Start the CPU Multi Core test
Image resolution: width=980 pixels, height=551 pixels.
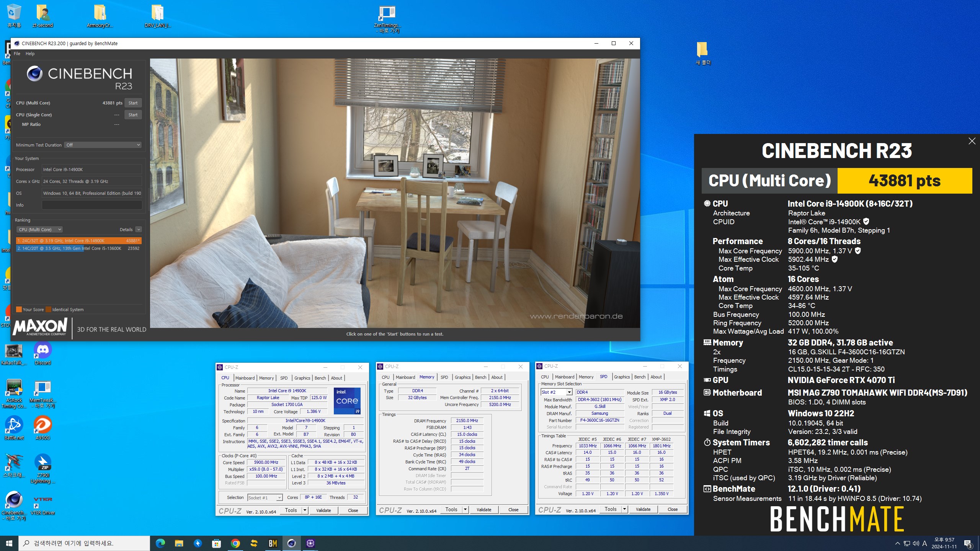coord(133,103)
